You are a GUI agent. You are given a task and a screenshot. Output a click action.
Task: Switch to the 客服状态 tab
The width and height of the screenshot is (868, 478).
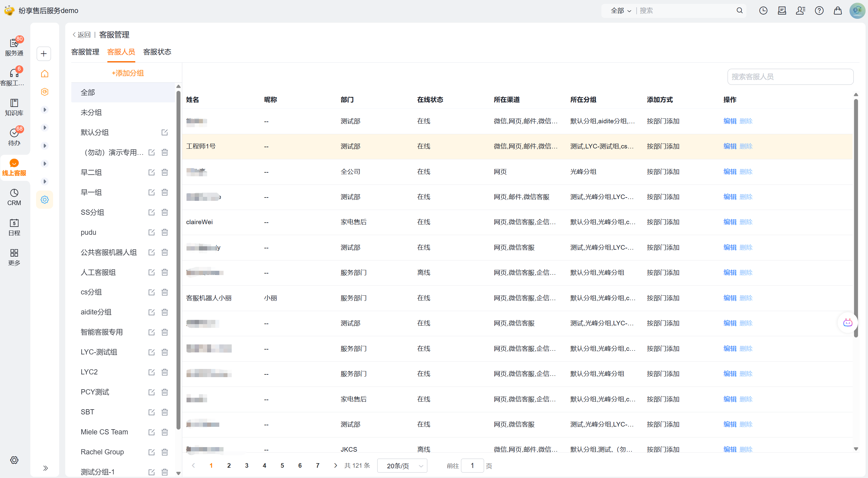click(157, 52)
